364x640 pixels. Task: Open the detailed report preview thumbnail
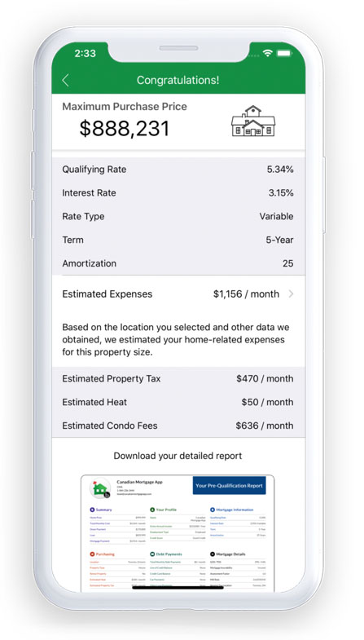point(178,533)
